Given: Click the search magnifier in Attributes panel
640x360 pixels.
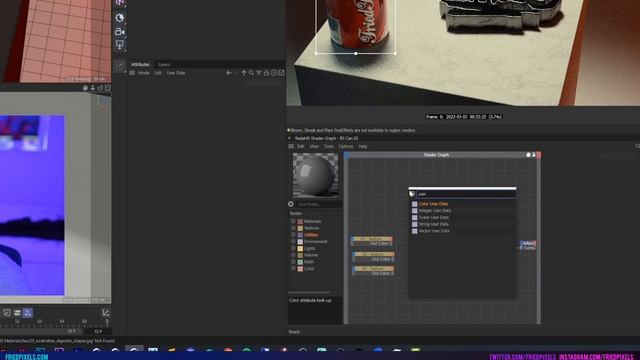Looking at the screenshot, I should 251,73.
